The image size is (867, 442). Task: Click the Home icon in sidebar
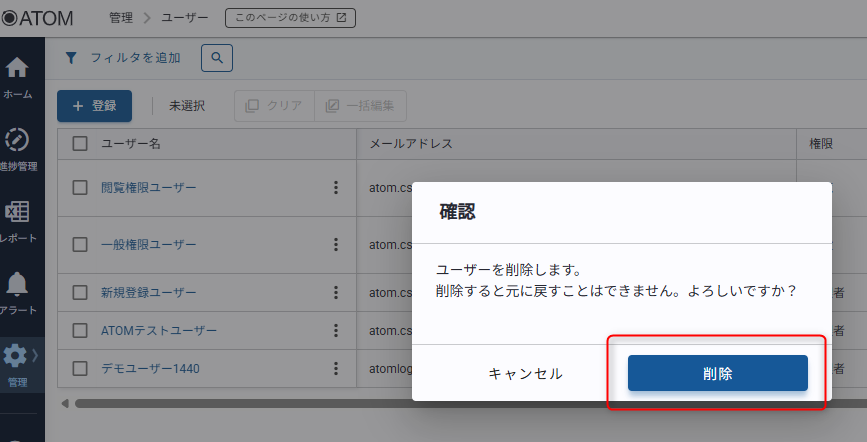(17, 70)
